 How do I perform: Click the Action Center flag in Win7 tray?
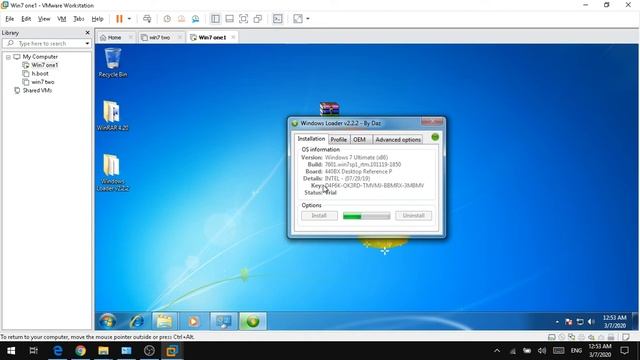point(569,322)
